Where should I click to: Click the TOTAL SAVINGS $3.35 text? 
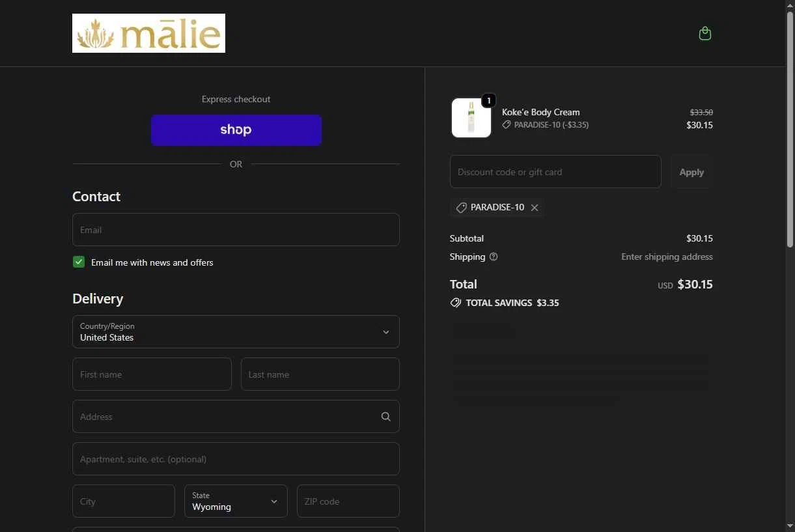coord(512,303)
